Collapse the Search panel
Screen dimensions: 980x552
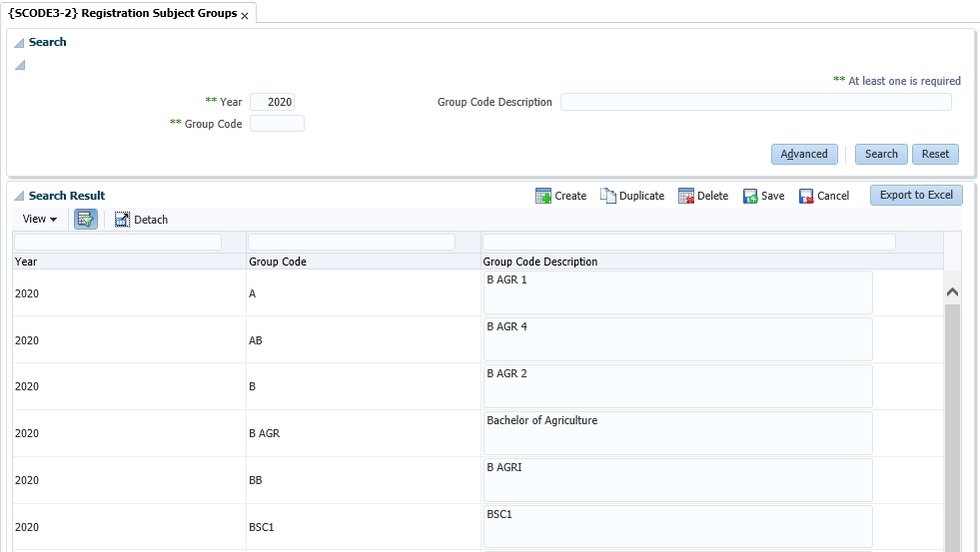[x=19, y=43]
